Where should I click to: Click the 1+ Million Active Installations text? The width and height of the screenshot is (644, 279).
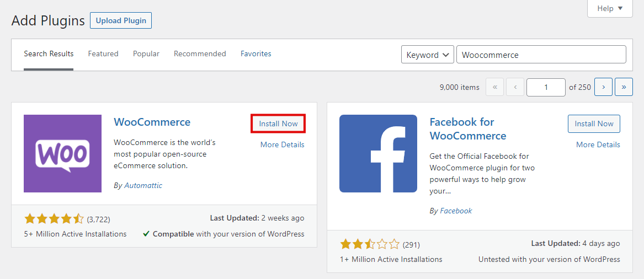coord(391,259)
